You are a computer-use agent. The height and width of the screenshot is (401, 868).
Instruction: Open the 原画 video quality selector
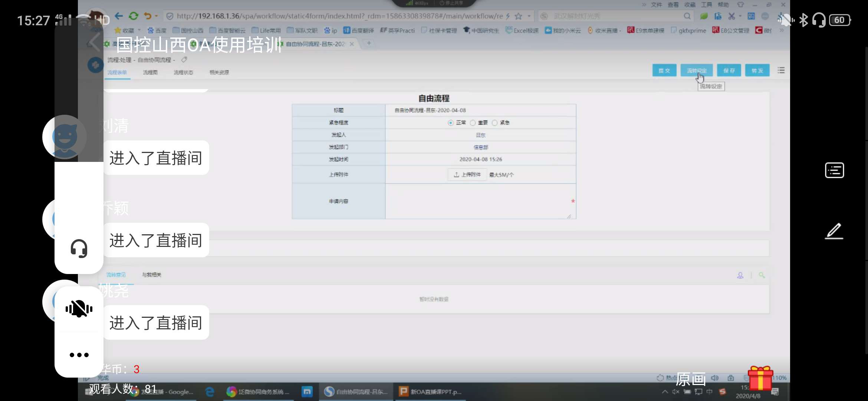coord(690,379)
